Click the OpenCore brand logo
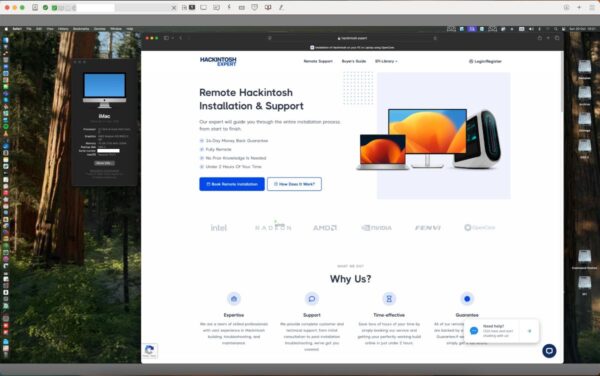Viewport: 600px width, 376px height. point(479,228)
